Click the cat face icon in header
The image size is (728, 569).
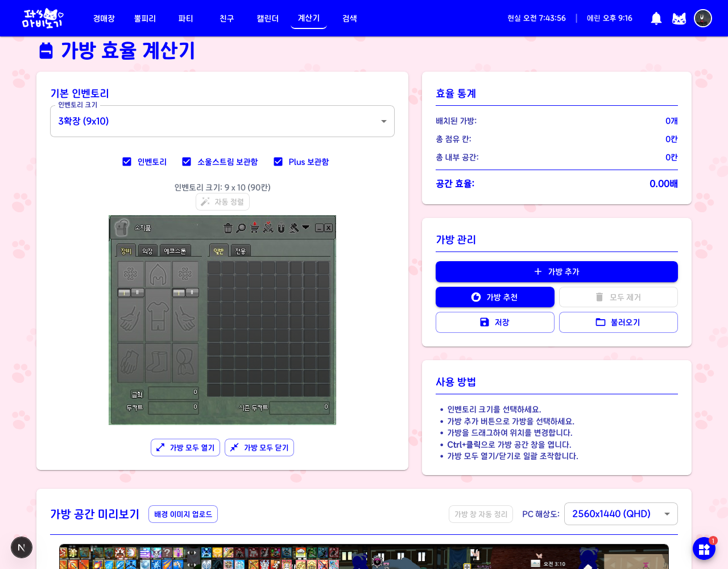(679, 18)
